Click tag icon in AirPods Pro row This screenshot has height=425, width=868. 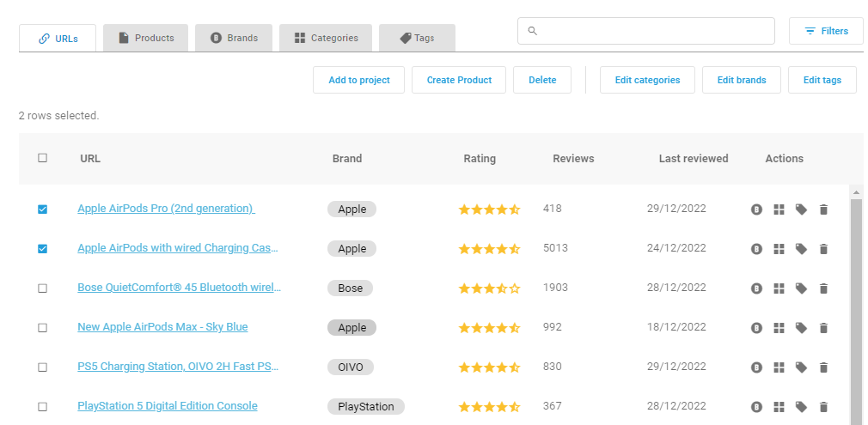(801, 209)
